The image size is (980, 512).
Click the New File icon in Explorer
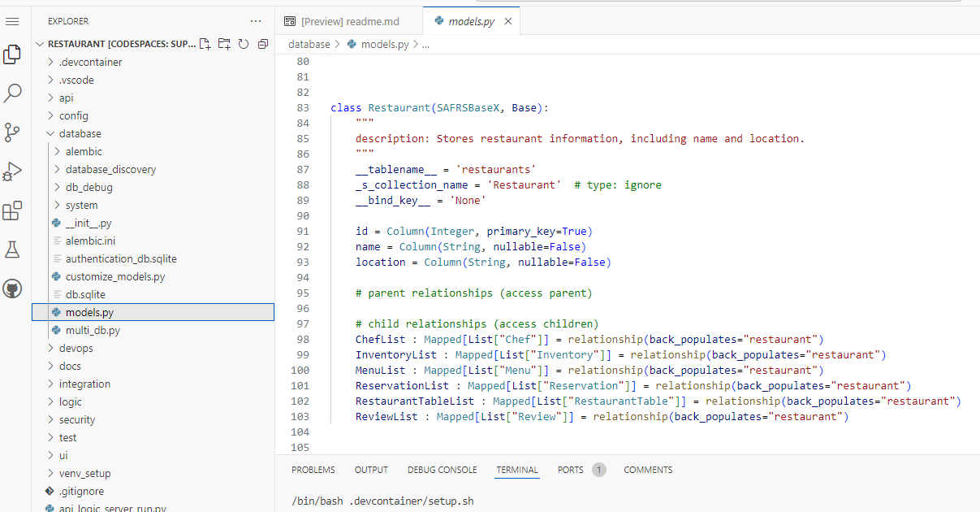click(205, 44)
